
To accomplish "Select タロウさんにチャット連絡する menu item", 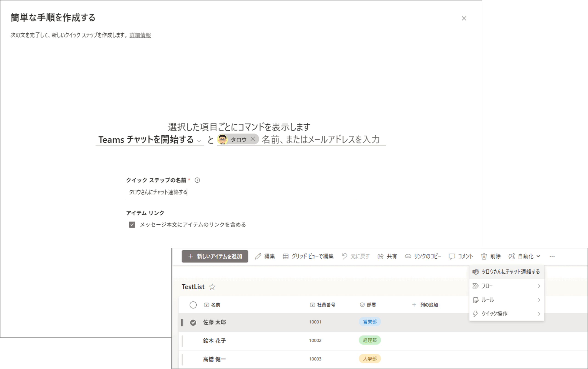I will 507,272.
